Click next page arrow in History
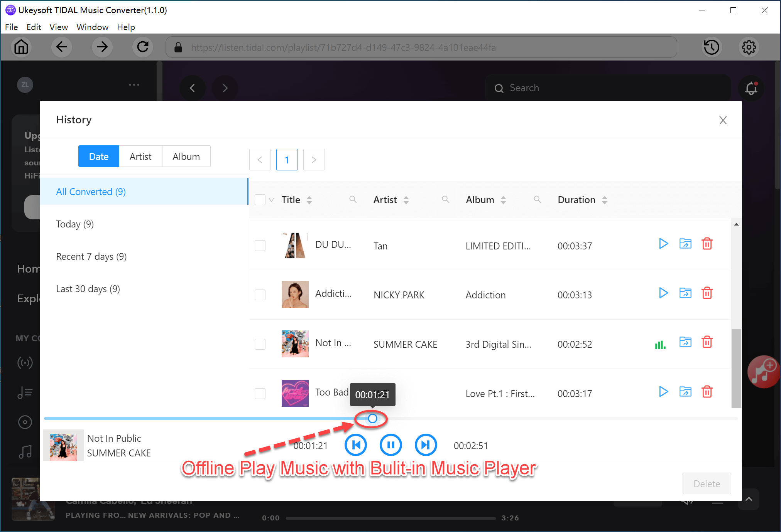781x532 pixels. point(314,158)
